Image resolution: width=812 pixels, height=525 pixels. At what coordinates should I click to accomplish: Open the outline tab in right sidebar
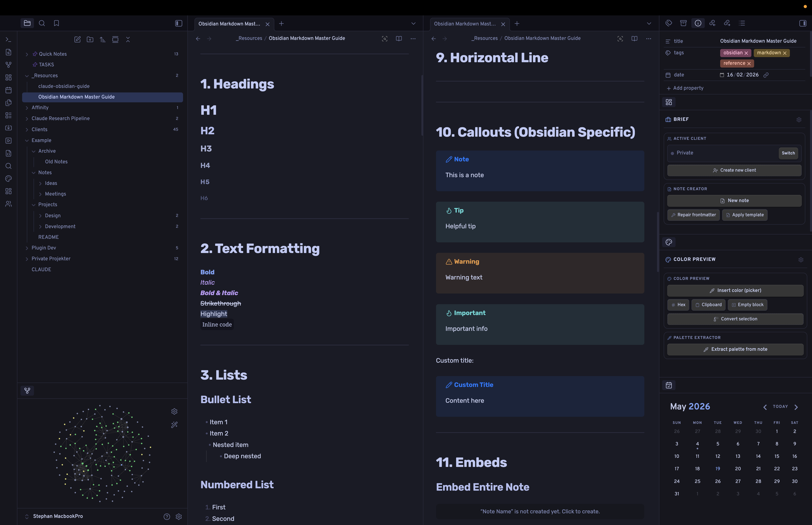742,23
